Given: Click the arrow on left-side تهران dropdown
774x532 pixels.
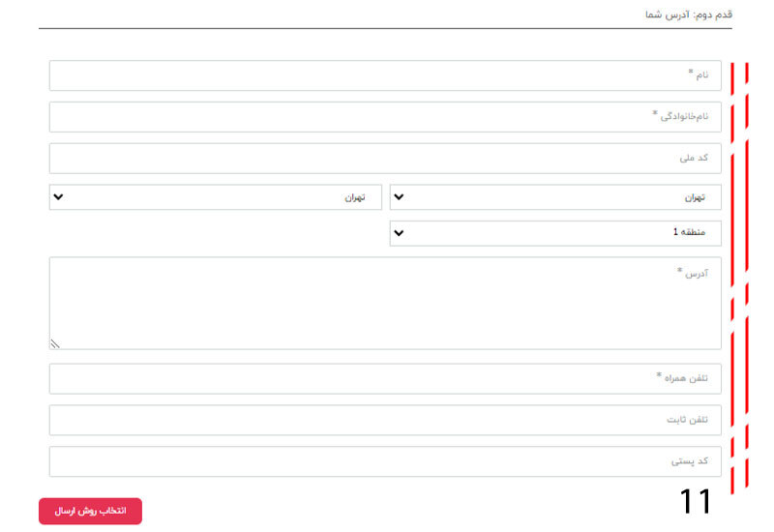Looking at the screenshot, I should [x=58, y=197].
